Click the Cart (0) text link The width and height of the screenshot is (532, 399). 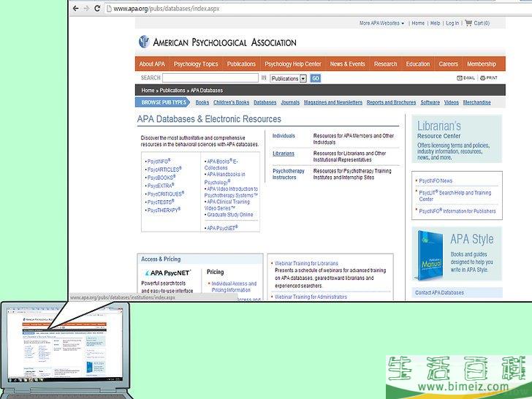click(482, 23)
